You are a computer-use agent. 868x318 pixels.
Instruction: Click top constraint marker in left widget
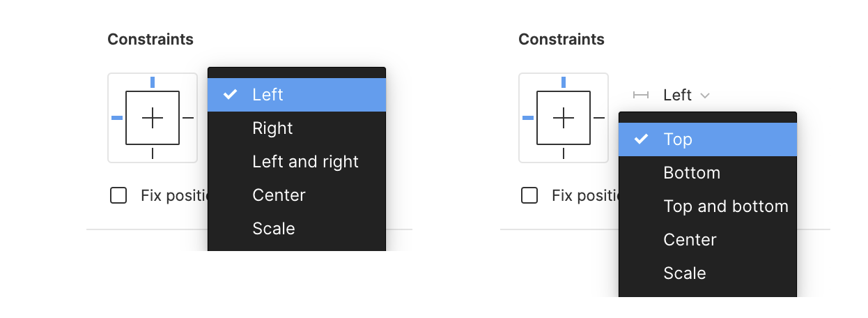coord(153,82)
